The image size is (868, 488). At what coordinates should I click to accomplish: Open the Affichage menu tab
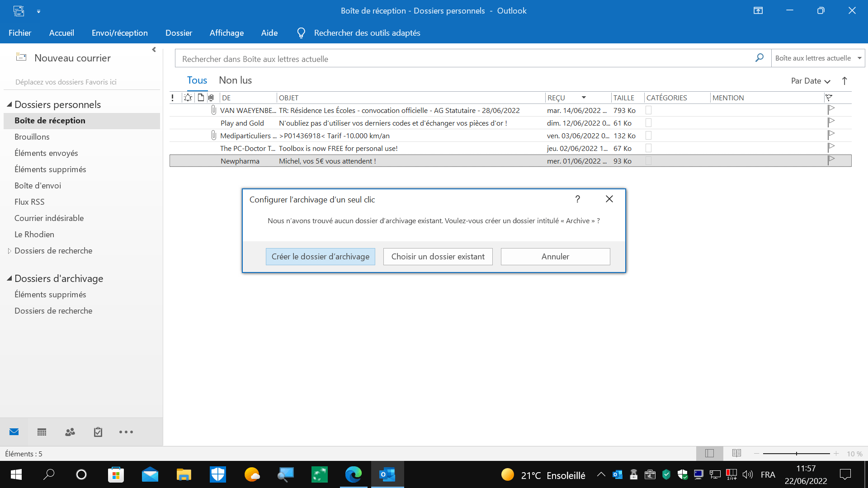(x=226, y=33)
